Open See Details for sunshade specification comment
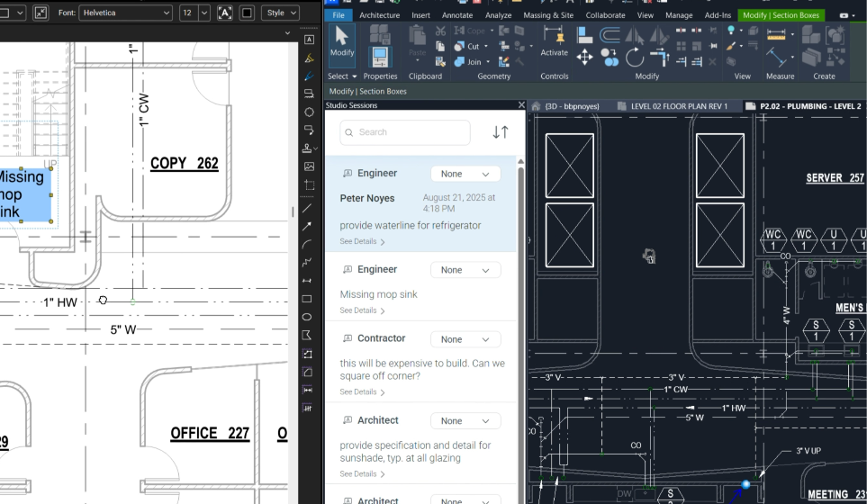Viewport: 867px width, 504px height. coord(362,474)
